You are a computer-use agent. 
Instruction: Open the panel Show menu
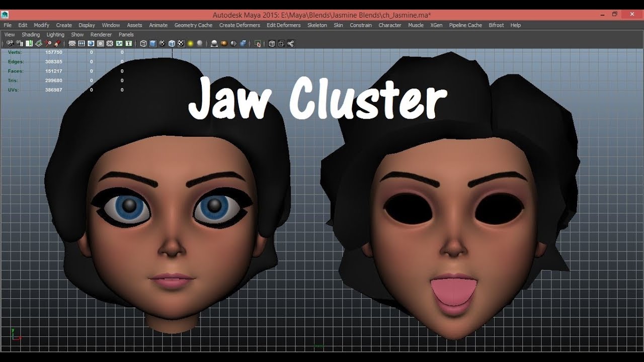point(77,35)
